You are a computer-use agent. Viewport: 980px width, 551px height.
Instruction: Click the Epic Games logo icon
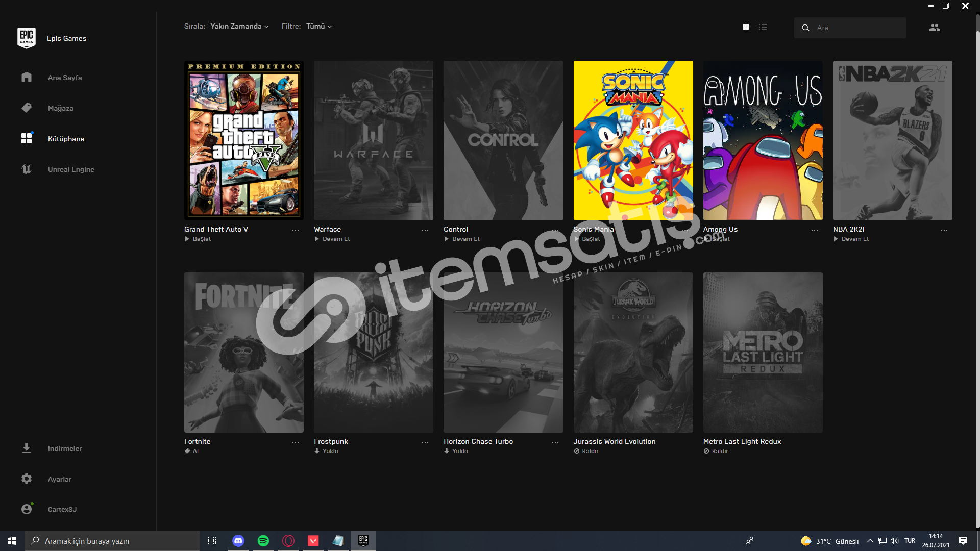[x=27, y=38]
